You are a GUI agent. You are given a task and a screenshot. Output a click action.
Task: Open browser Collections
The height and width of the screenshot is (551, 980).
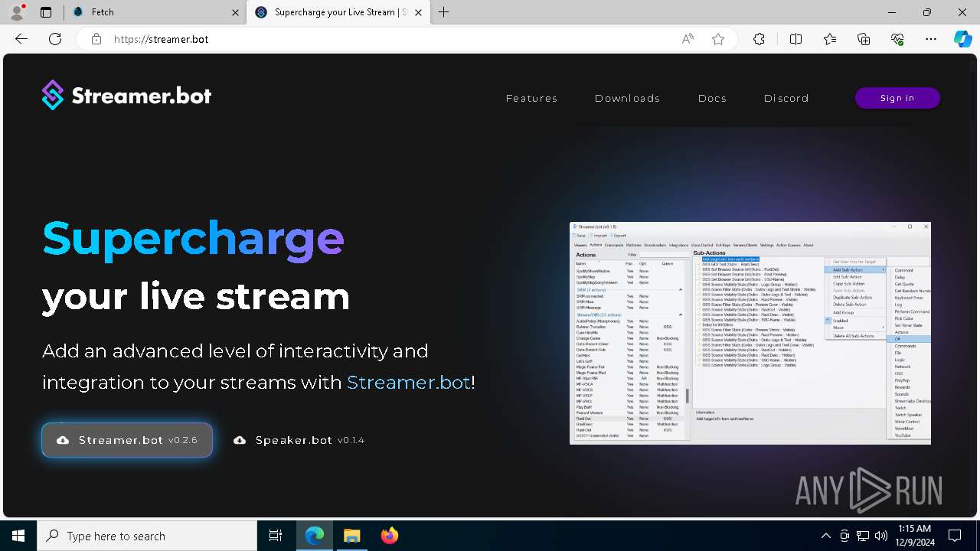click(864, 39)
